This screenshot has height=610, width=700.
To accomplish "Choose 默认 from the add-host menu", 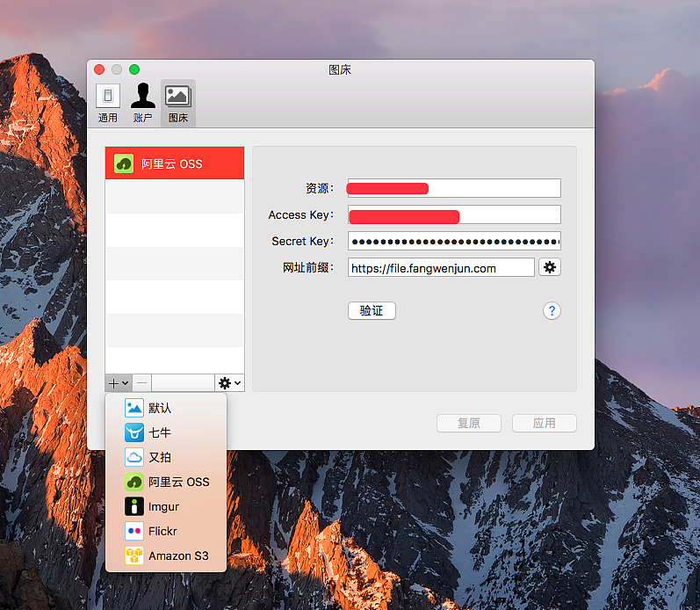I will 161,408.
